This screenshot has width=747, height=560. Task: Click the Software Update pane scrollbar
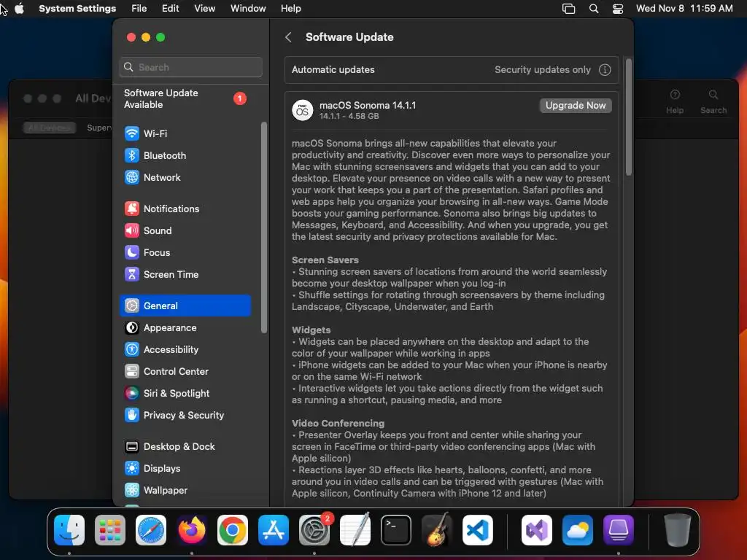click(x=629, y=117)
